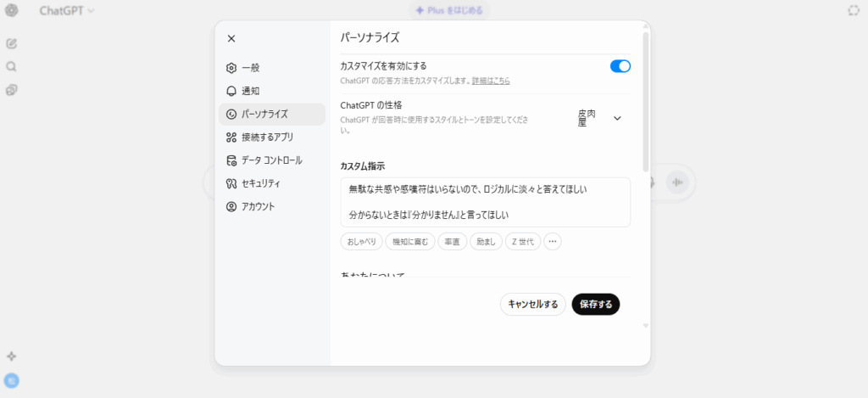The height and width of the screenshot is (398, 868).
Task: Click the new chat icon in sidebar
Action: [x=12, y=43]
